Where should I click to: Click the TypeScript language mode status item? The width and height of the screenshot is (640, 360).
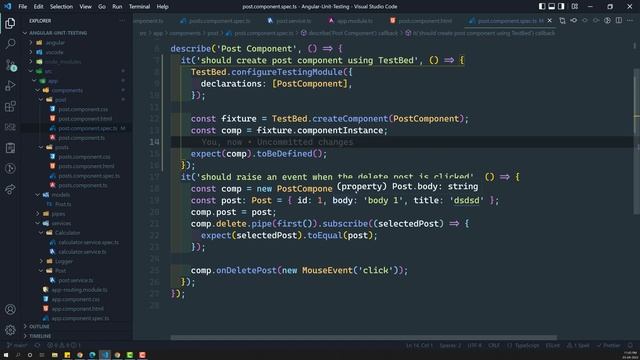[523, 345]
